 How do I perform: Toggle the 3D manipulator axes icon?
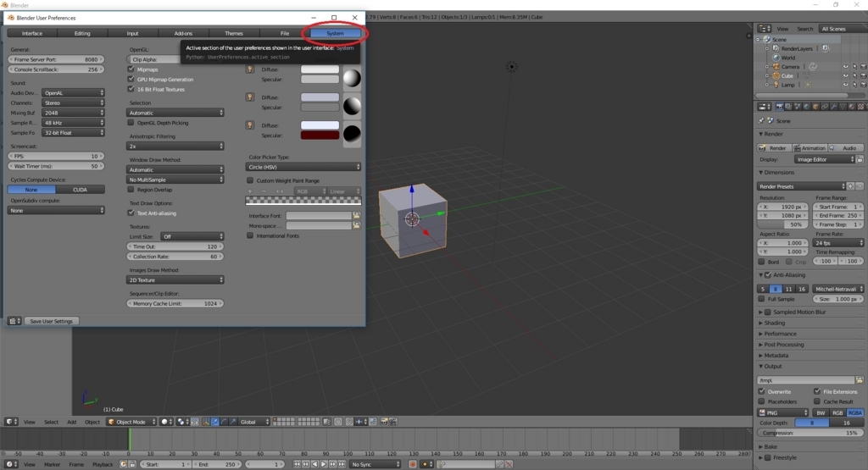[206, 422]
